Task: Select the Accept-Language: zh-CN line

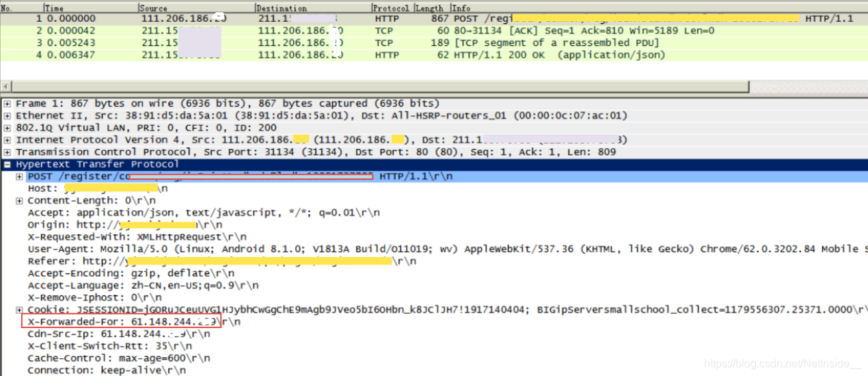Action: [144, 286]
